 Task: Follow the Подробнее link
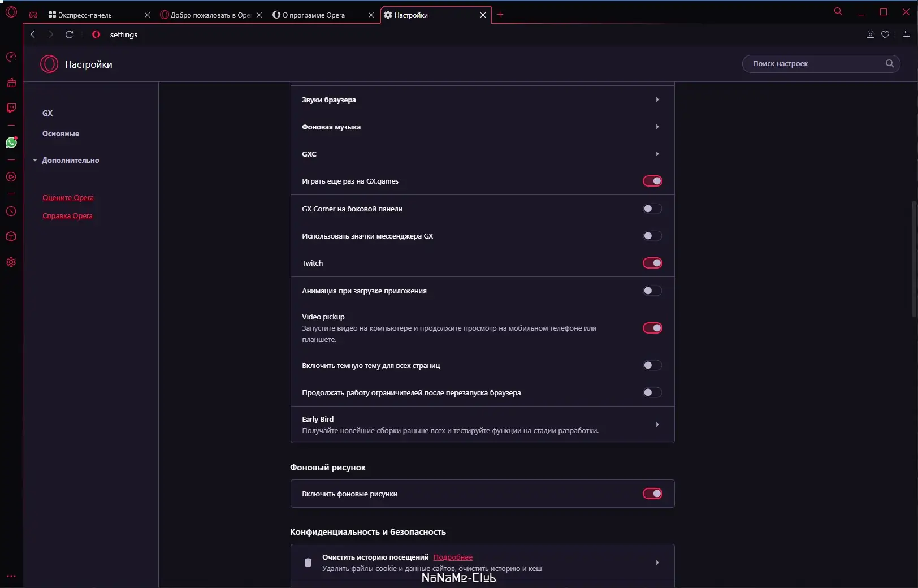pos(453,557)
